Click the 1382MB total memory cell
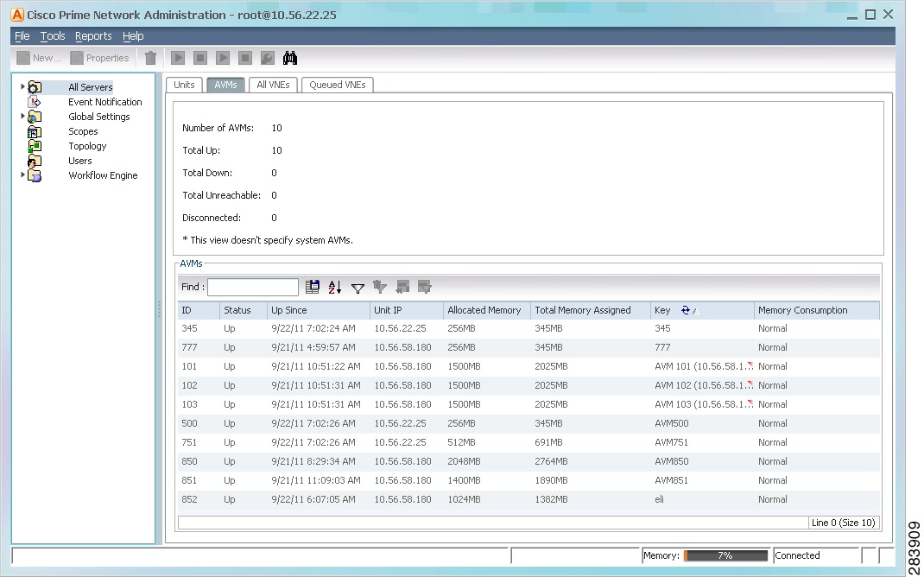 591,499
